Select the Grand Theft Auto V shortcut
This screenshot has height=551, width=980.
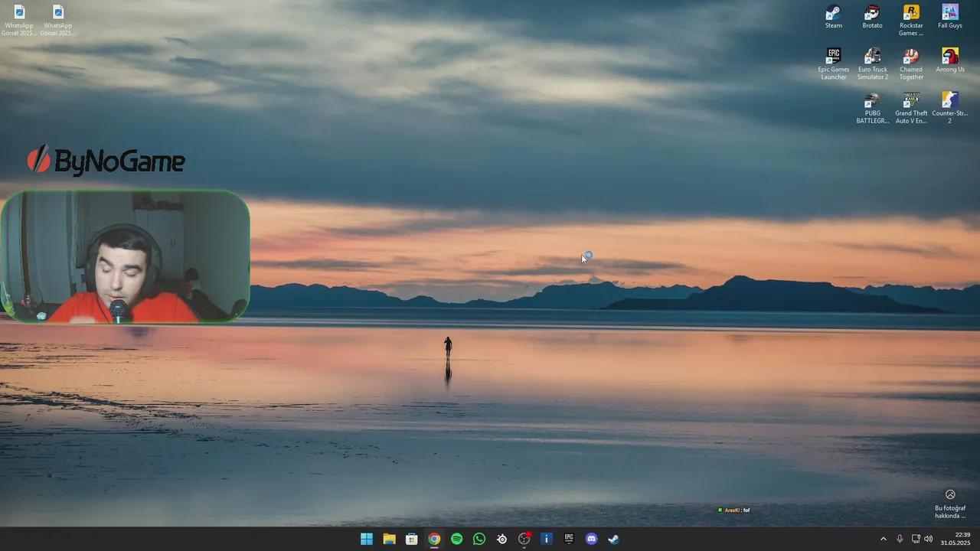coord(911,108)
